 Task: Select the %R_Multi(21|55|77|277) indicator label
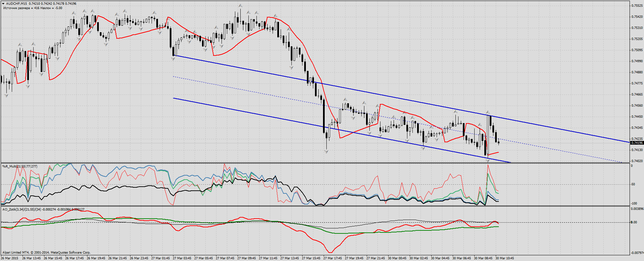click(x=20, y=166)
